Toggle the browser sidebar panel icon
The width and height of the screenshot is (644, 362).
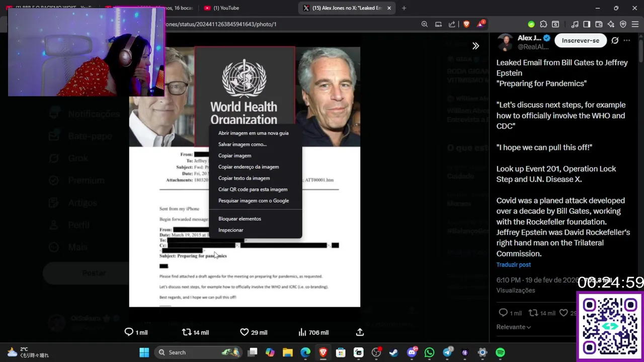coord(587,24)
